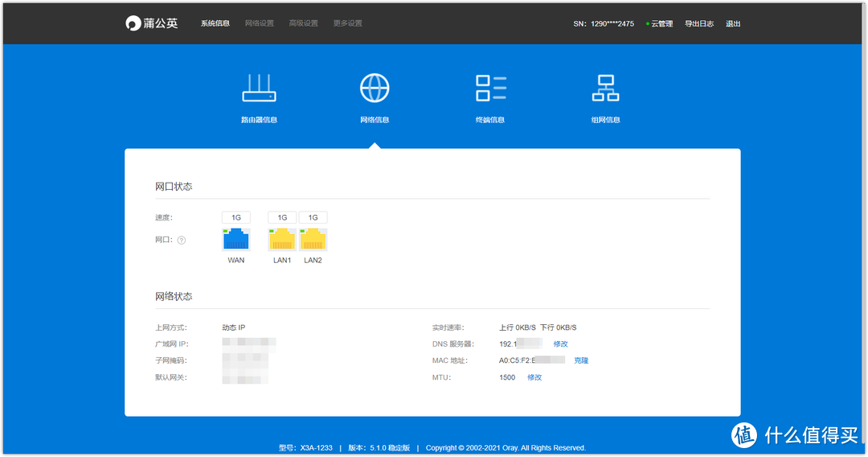Switch to the 网络设置 menu
Image resolution: width=868 pixels, height=457 pixels.
(260, 23)
